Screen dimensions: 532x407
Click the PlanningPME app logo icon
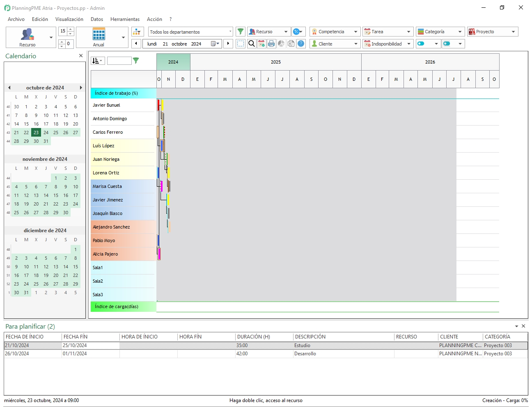point(7,8)
